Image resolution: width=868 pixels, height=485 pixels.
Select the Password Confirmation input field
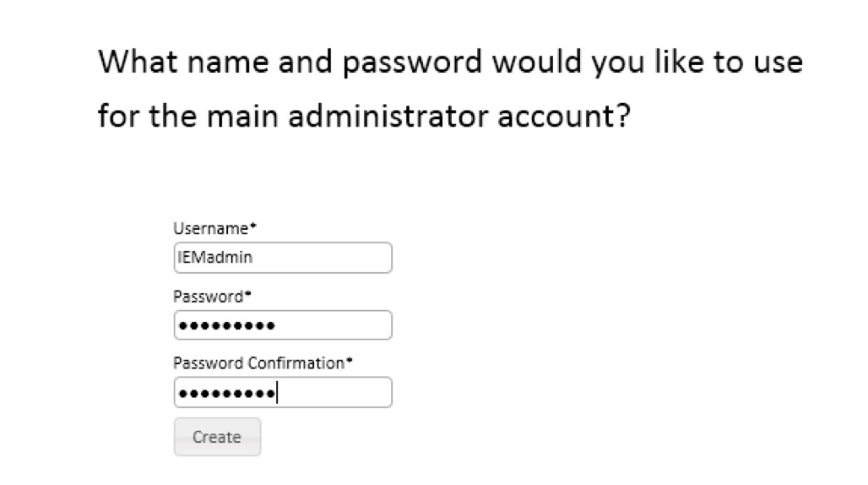(x=282, y=393)
